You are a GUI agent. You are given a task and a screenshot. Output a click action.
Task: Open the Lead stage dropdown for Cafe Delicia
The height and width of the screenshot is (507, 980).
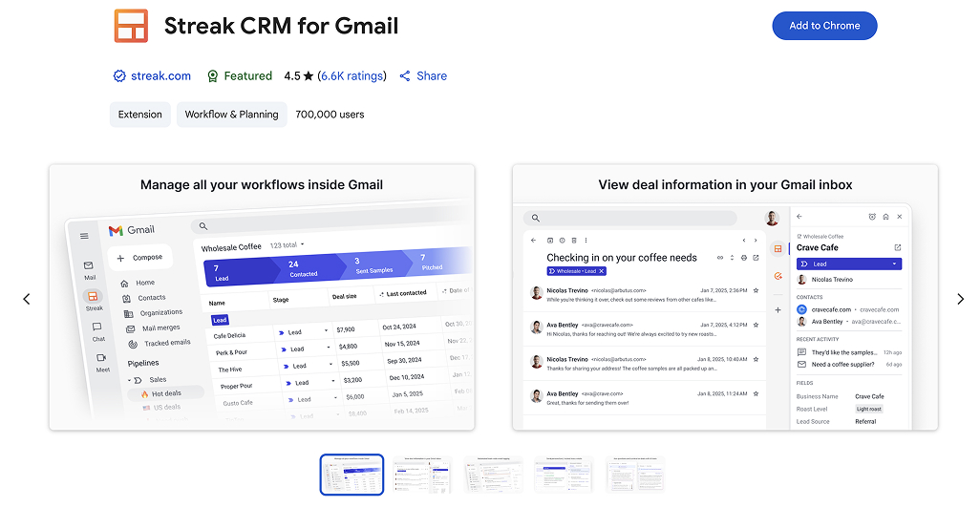point(326,330)
